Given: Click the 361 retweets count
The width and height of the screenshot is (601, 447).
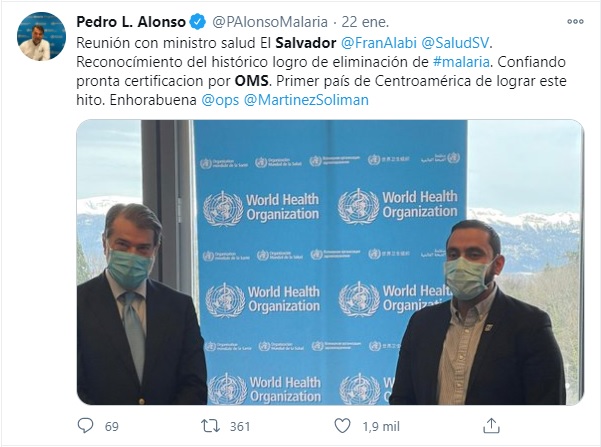Looking at the screenshot, I should tap(240, 426).
